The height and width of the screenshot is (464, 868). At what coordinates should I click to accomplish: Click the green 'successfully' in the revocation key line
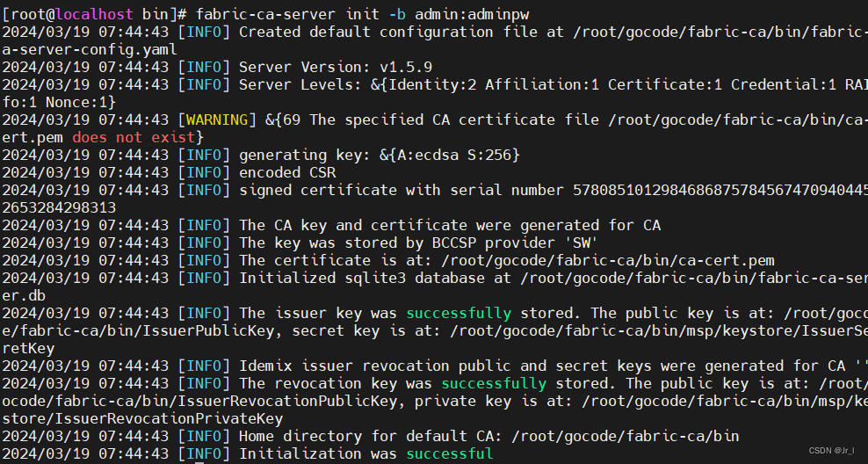tap(494, 384)
